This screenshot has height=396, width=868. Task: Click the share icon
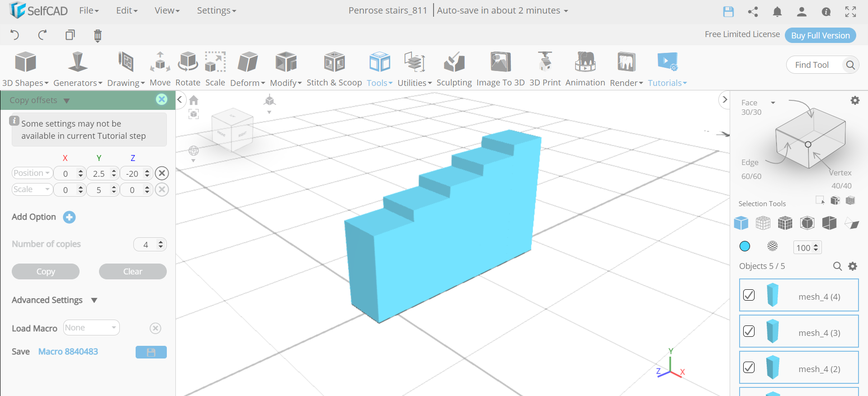tap(753, 12)
